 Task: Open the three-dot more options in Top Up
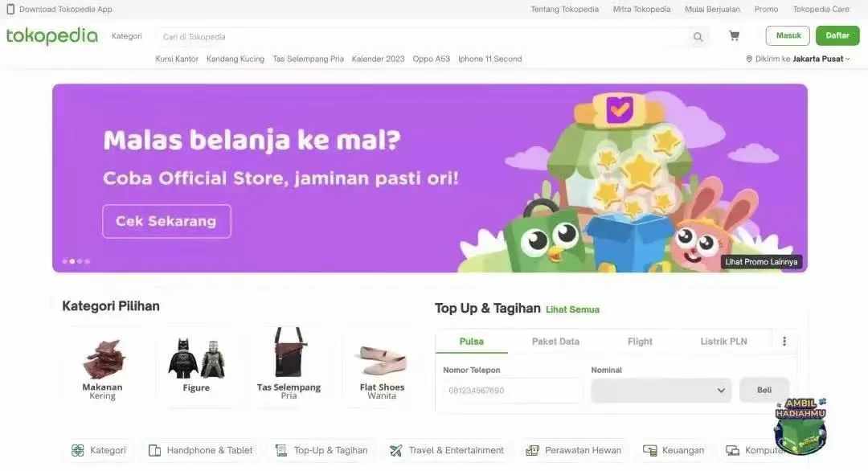pyautogui.click(x=784, y=341)
